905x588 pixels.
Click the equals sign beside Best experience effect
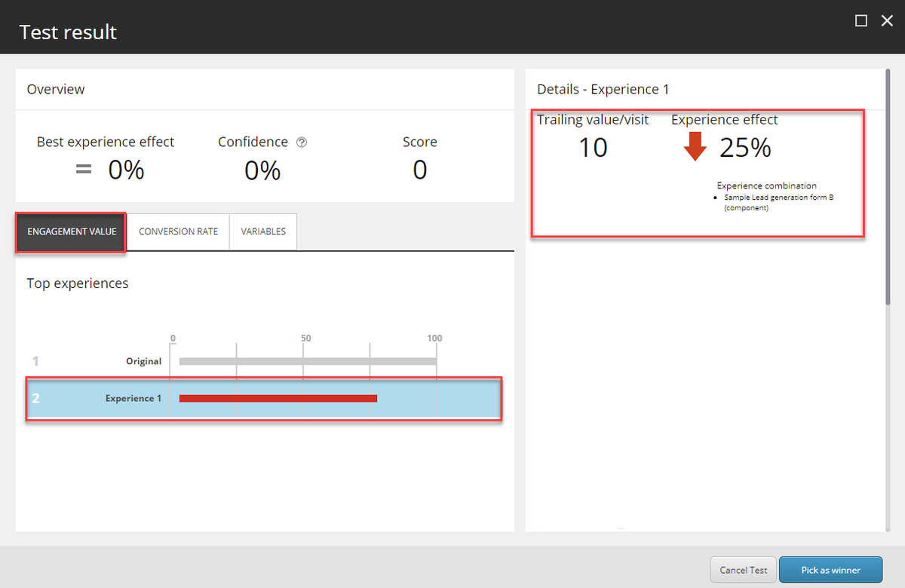(84, 170)
